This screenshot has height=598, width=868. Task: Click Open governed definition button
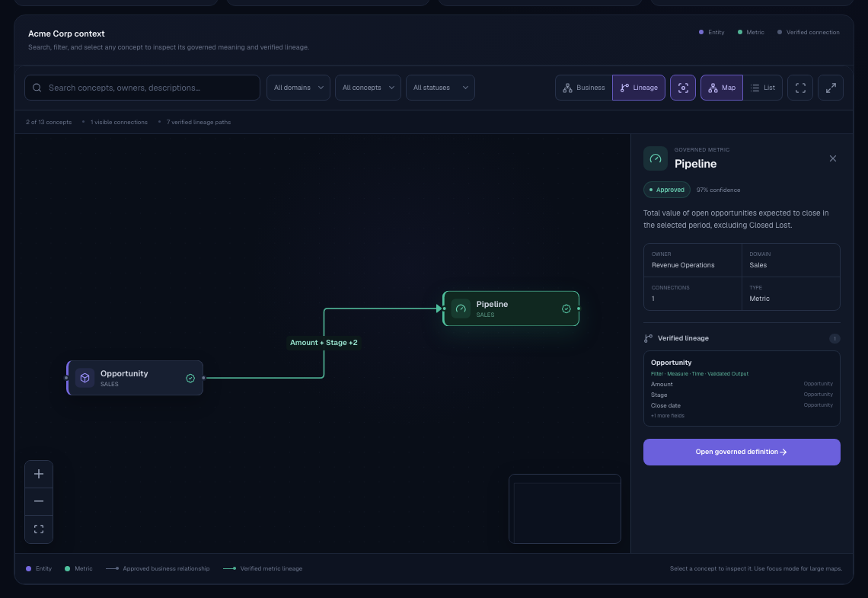coord(742,452)
